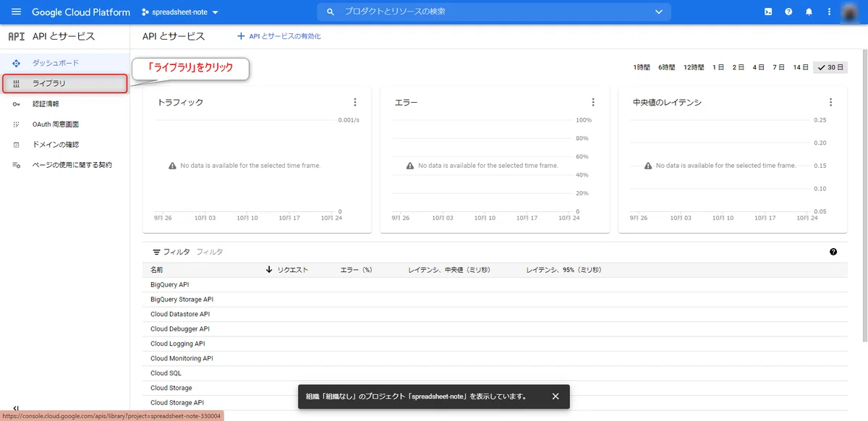
Task: Click the search magnifier icon
Action: [x=331, y=12]
